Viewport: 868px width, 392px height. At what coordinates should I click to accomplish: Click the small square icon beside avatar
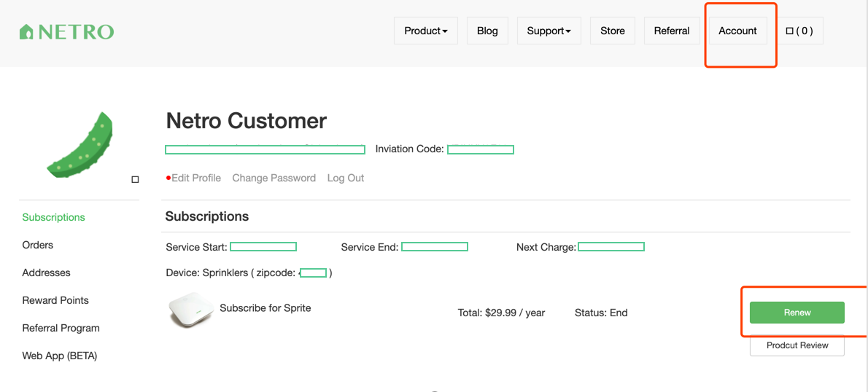[x=135, y=179]
